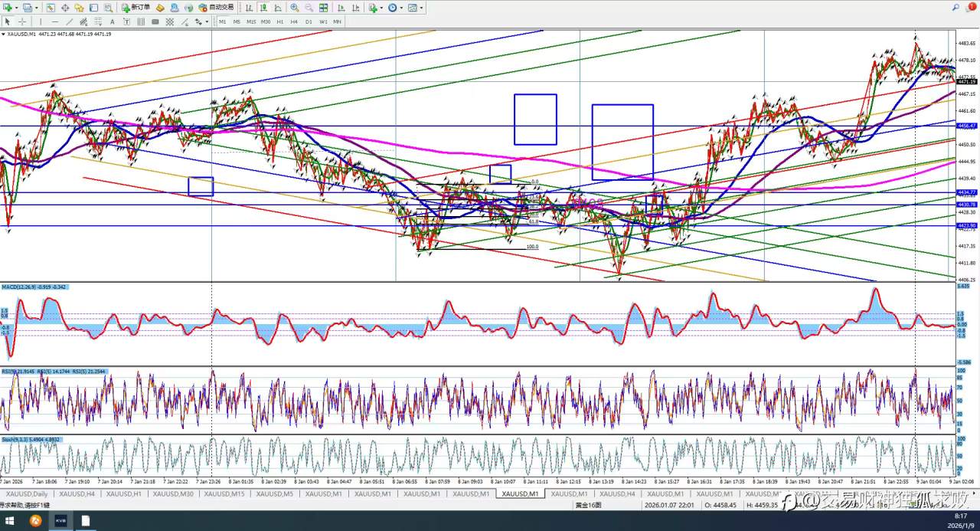The width and height of the screenshot is (980, 531).
Task: Select the rectangle shape tool
Action: point(155,21)
